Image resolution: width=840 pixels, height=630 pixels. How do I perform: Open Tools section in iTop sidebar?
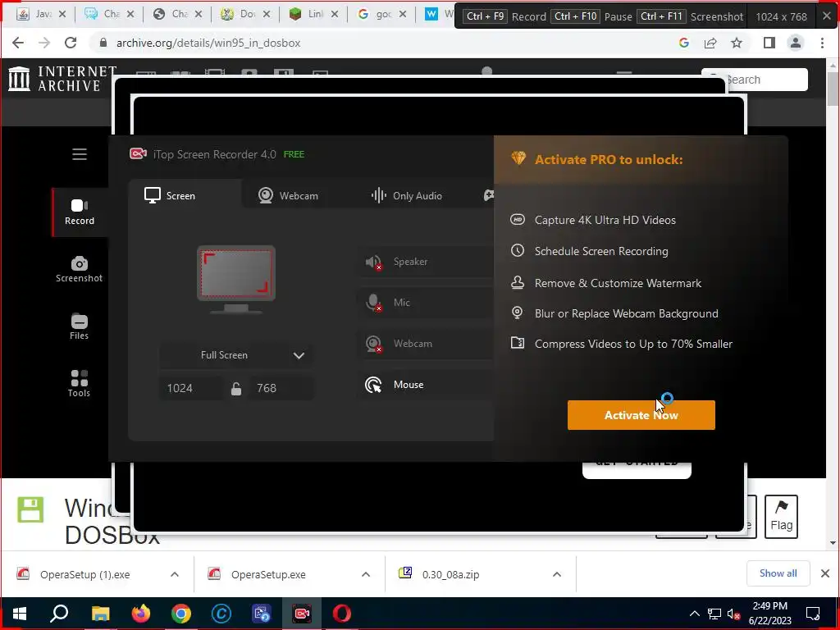coord(80,384)
